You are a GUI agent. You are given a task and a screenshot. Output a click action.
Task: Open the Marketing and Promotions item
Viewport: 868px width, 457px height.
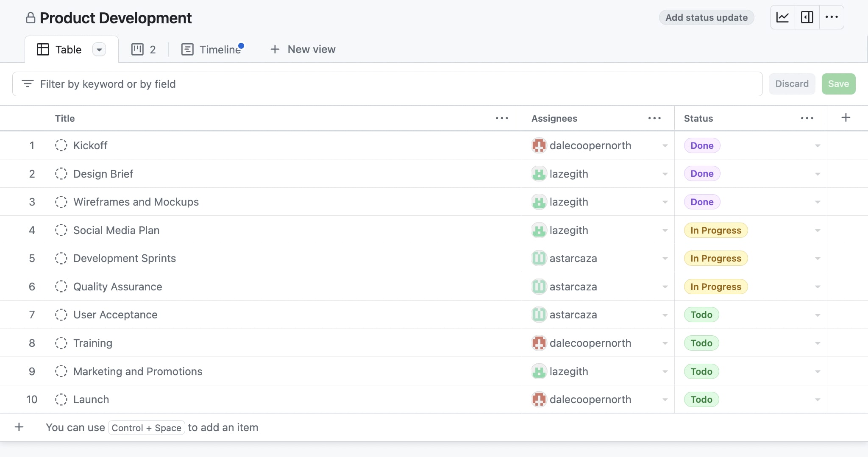[x=138, y=371]
